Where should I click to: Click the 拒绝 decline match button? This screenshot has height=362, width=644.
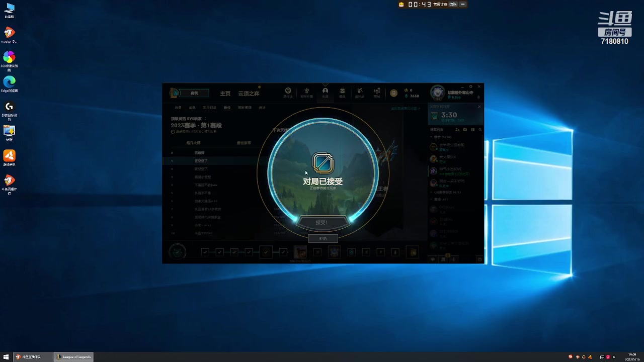(x=323, y=238)
